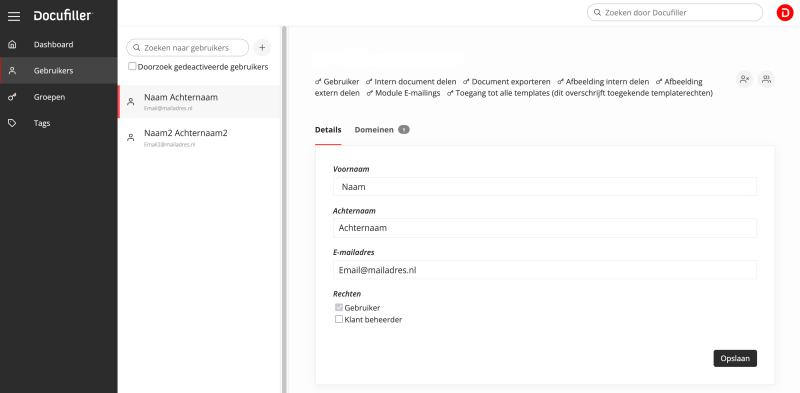Click the magnifier in Zoeken door Docufiller
Screen dimensions: 800x393
pos(597,13)
